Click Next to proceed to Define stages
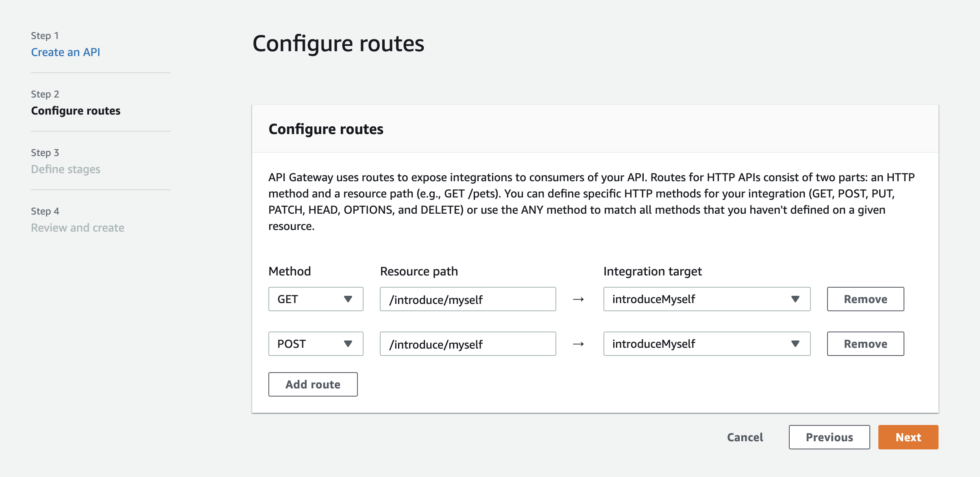Viewport: 980px width, 477px height. [x=908, y=437]
